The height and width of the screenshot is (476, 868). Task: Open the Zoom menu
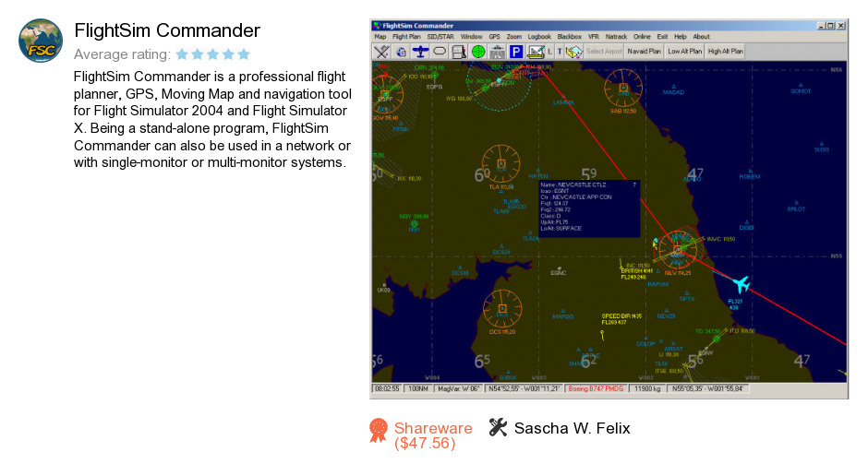pos(513,37)
